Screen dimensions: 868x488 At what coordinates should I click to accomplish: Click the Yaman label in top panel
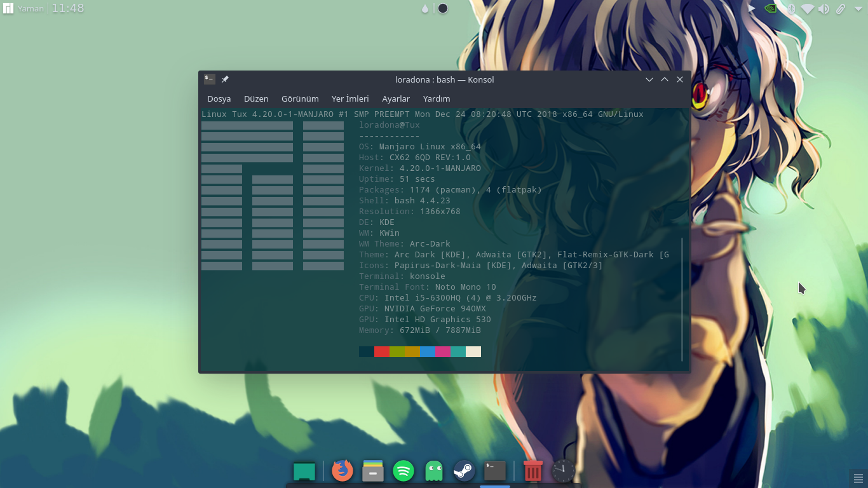point(31,9)
